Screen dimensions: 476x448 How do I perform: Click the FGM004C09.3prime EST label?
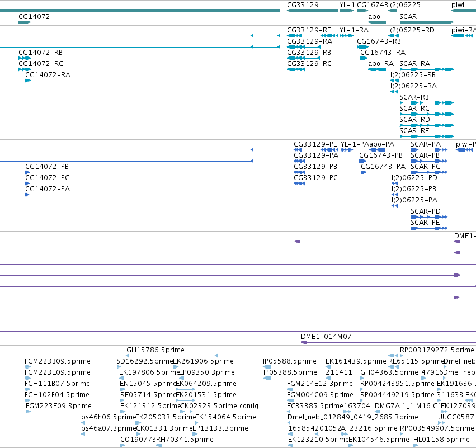tap(320, 395)
